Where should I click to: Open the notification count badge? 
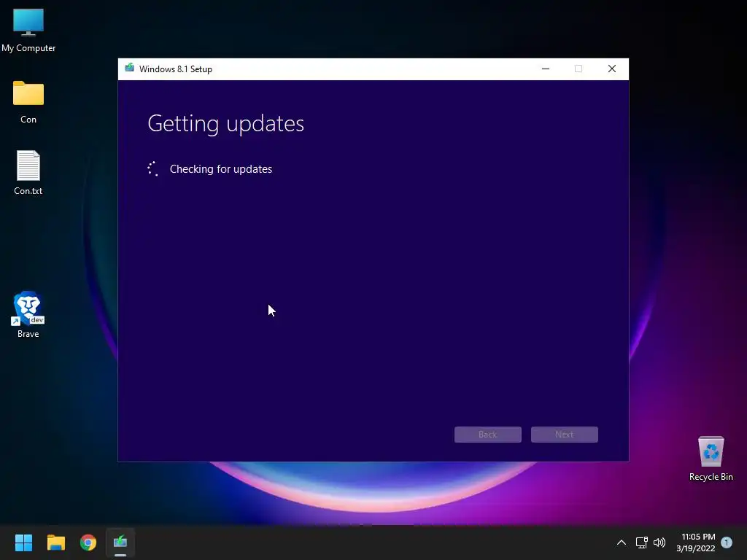727,542
